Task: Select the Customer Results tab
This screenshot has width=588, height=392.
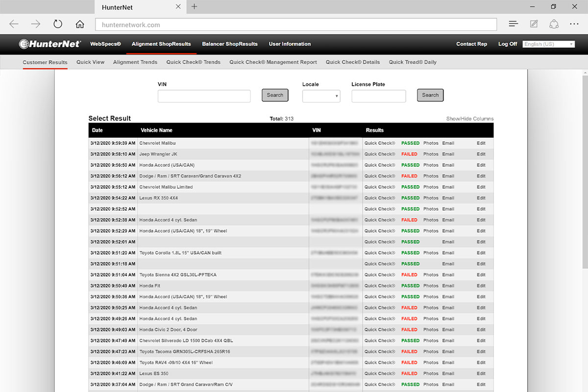Action: [45, 62]
